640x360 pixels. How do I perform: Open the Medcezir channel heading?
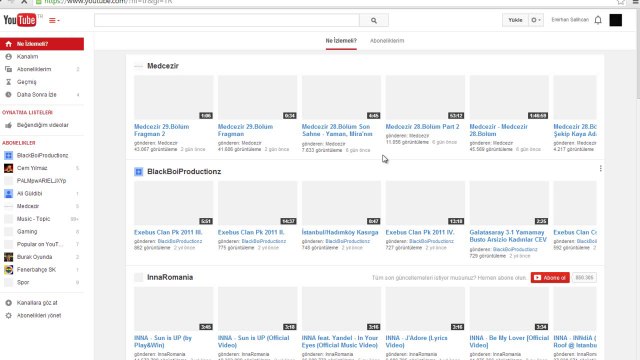point(163,66)
